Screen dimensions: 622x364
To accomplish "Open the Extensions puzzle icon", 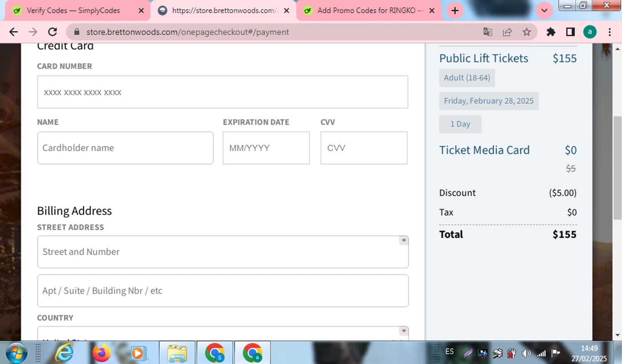I will tap(551, 32).
